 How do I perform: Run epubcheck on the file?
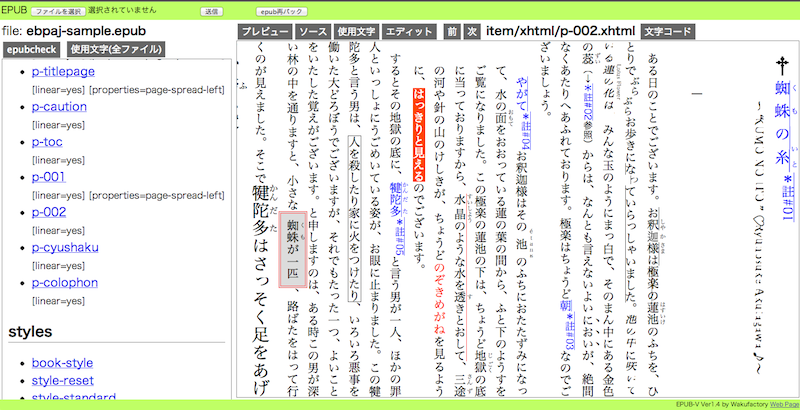[31, 49]
